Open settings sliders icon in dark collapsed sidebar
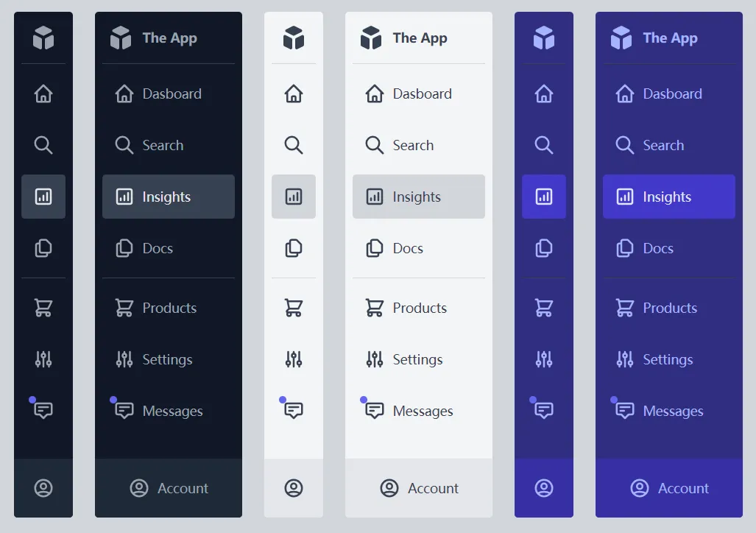This screenshot has height=533, width=756. [43, 359]
